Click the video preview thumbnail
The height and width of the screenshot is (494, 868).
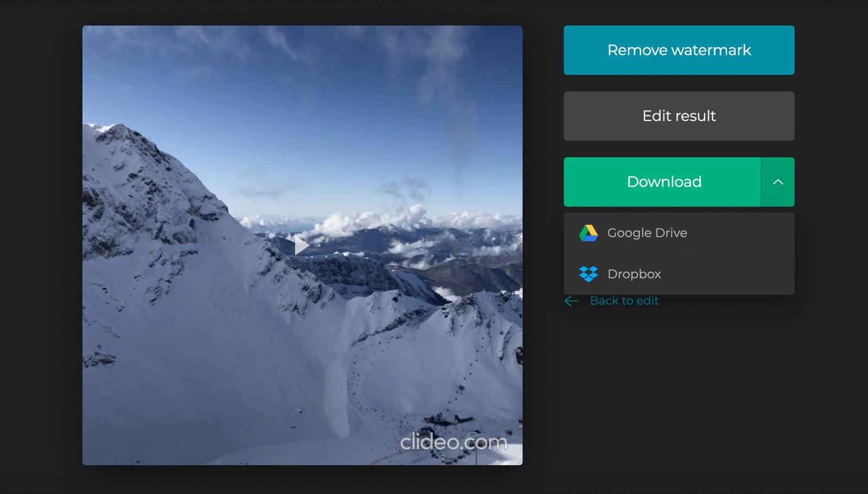302,245
